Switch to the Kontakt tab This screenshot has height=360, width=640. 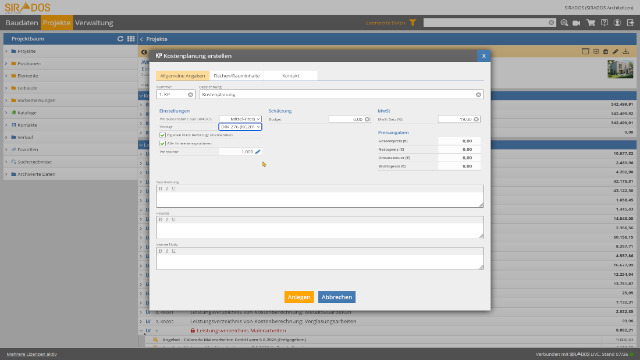[291, 76]
